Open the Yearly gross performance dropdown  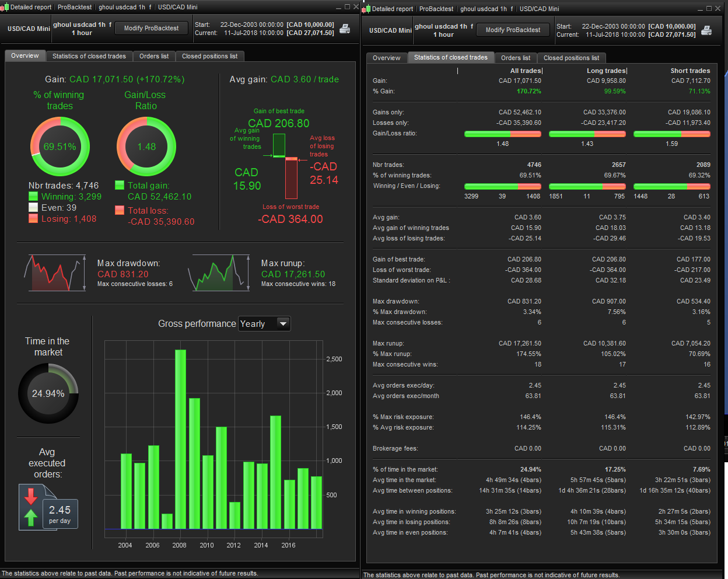coord(264,323)
